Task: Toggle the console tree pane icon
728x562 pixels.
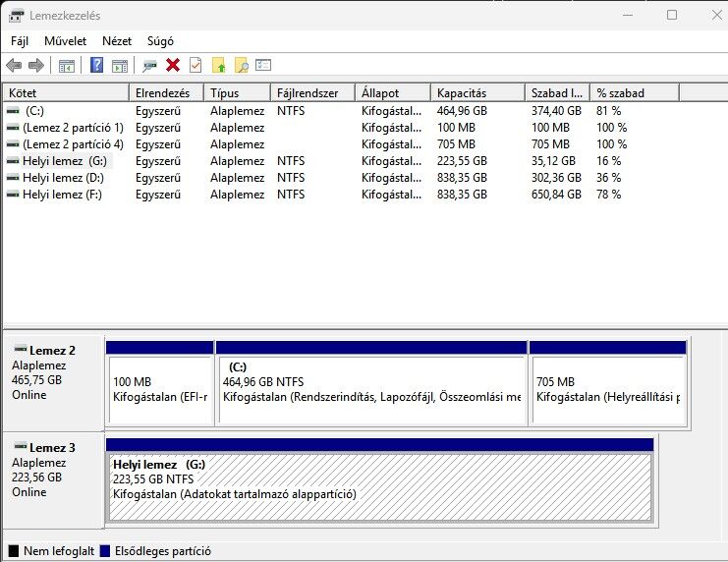Action: (x=67, y=66)
